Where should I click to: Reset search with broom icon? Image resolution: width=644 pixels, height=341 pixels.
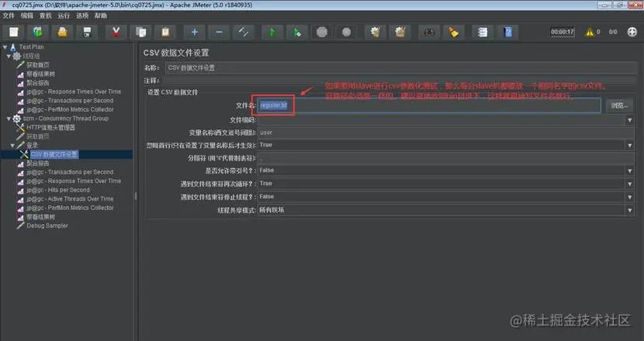453,32
